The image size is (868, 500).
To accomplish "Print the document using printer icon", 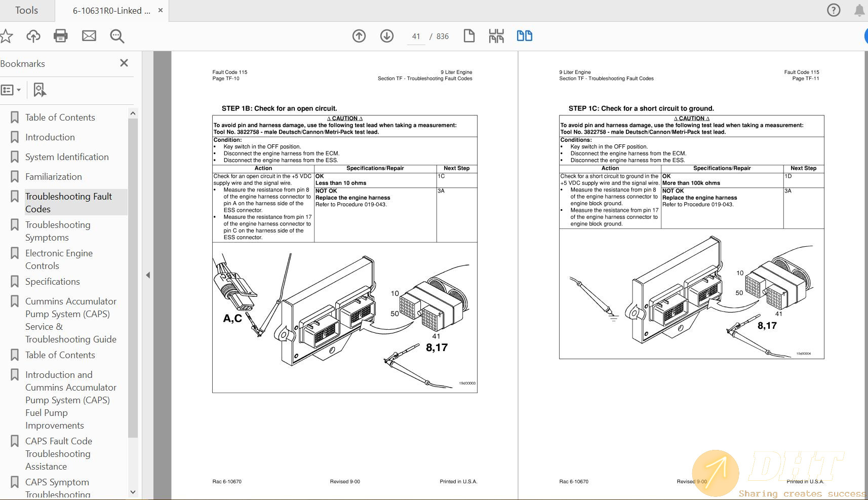I will [x=61, y=36].
